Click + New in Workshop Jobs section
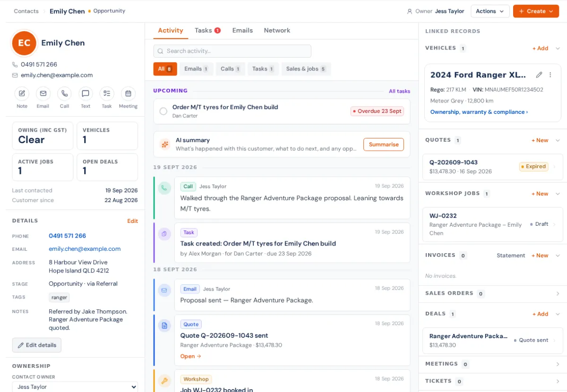This screenshot has height=392, width=567. point(540,194)
